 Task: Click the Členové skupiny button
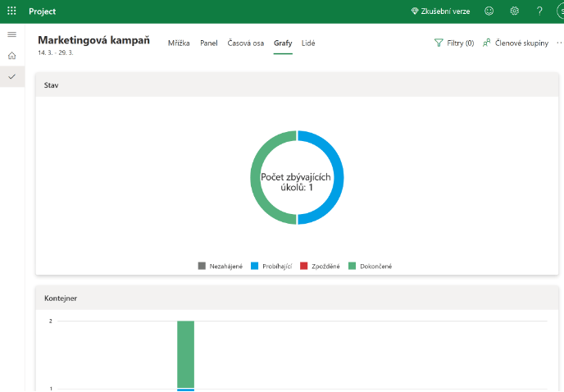[x=516, y=43]
